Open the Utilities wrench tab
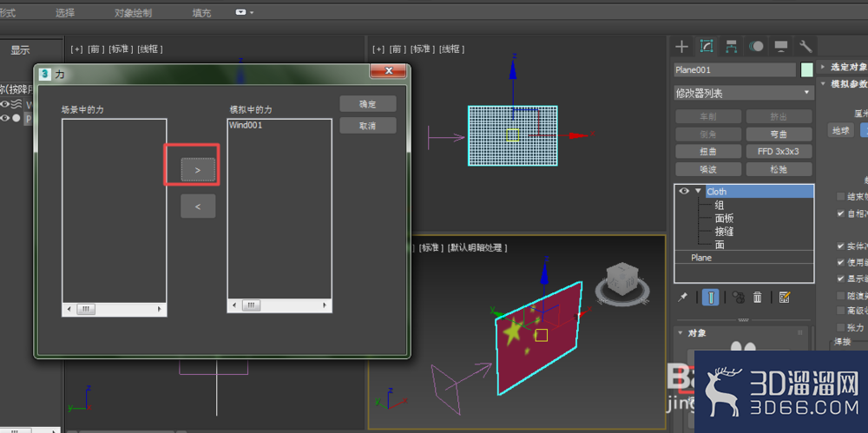Screen dimensions: 868x433 click(806, 47)
